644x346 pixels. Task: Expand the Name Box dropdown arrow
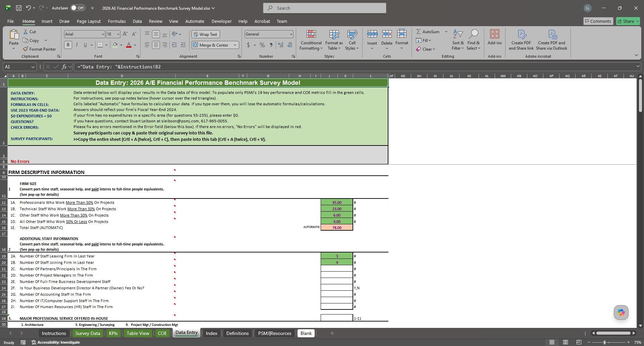click(33, 67)
